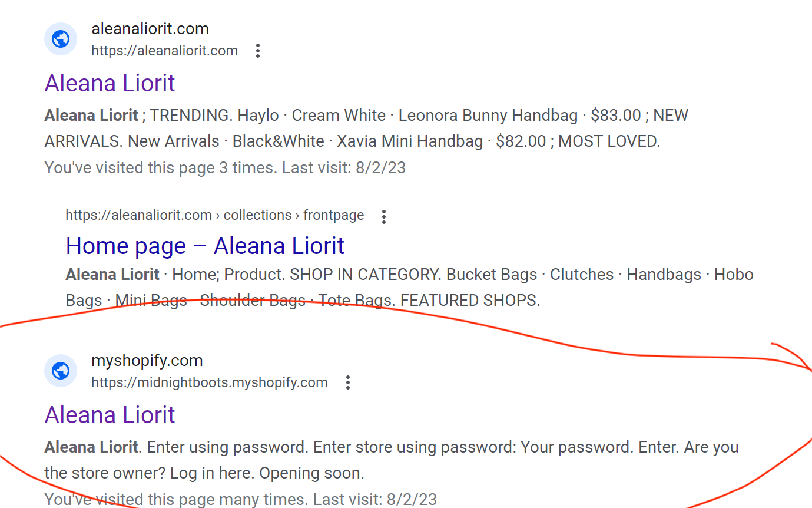Viewport: 812px width, 508px height.
Task: Click the snippet mentioning Leonora Bunny Handbag
Action: [x=365, y=128]
